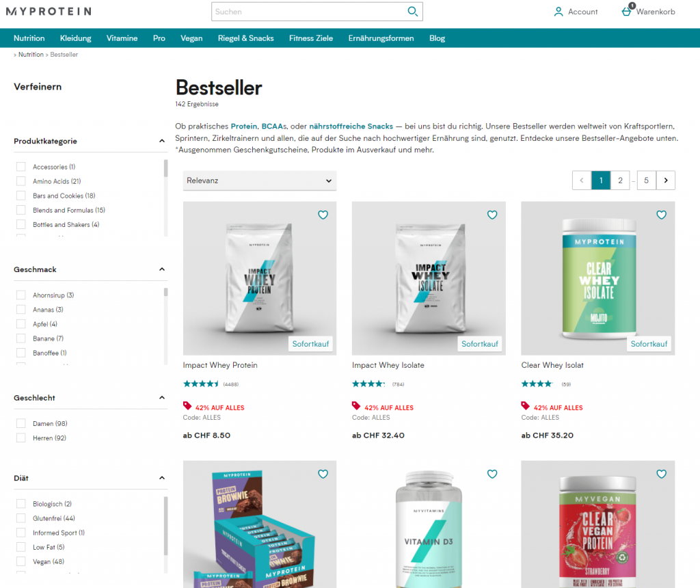Save Vitamin D3 with the heart icon

pyautogui.click(x=492, y=474)
